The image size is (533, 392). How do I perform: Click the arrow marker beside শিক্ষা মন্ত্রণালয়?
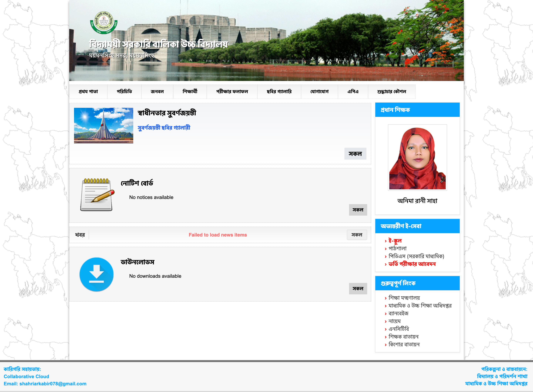point(385,298)
